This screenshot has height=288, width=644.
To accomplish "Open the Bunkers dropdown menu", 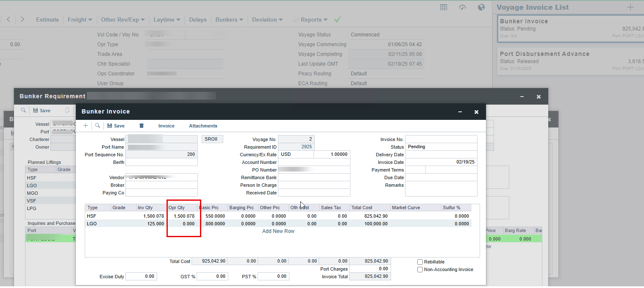I will 228,19.
